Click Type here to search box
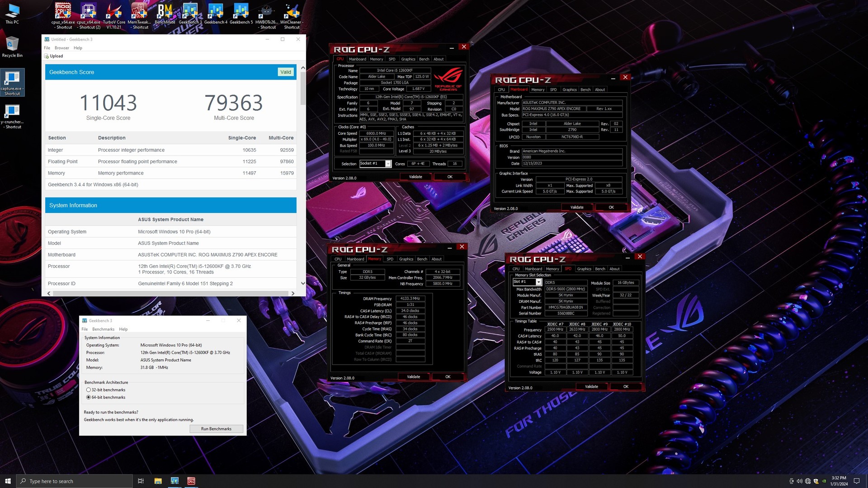Image resolution: width=868 pixels, height=488 pixels. click(75, 481)
